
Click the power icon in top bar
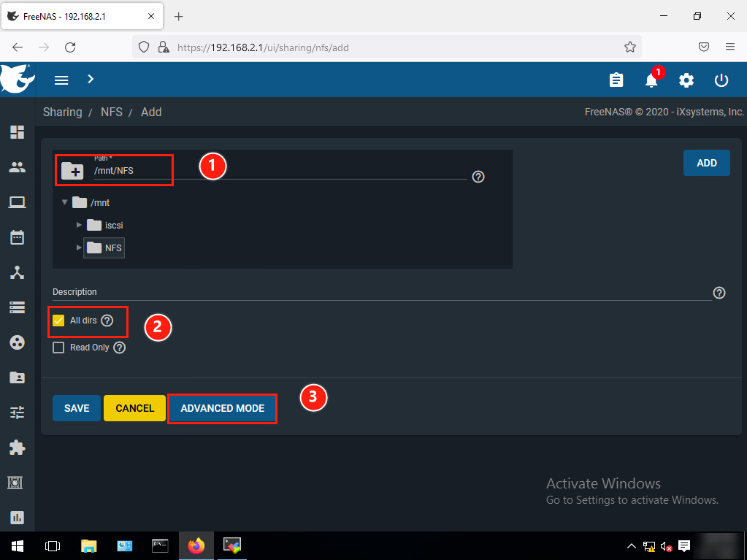point(721,80)
